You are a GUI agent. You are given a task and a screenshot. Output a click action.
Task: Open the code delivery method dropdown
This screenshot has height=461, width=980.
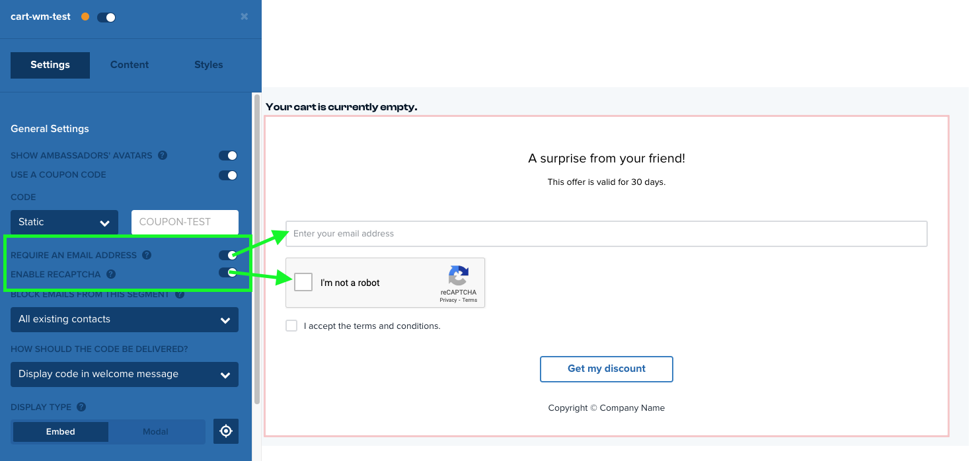pyautogui.click(x=124, y=374)
